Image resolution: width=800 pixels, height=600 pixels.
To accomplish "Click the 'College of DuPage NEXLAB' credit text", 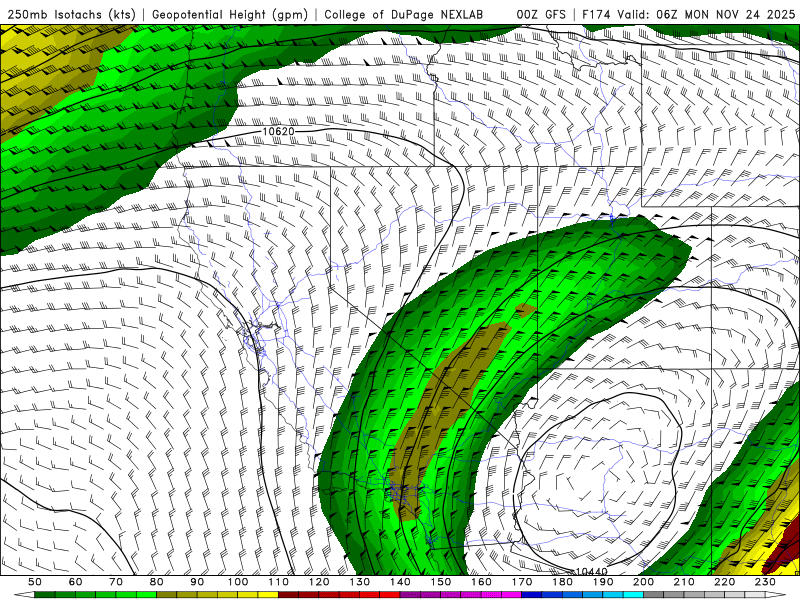I will (x=403, y=14).
